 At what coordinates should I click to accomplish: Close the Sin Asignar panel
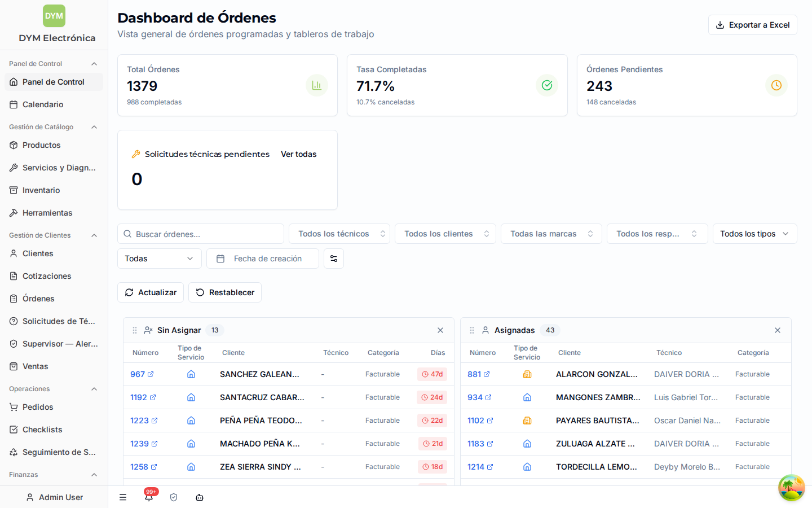pos(440,330)
